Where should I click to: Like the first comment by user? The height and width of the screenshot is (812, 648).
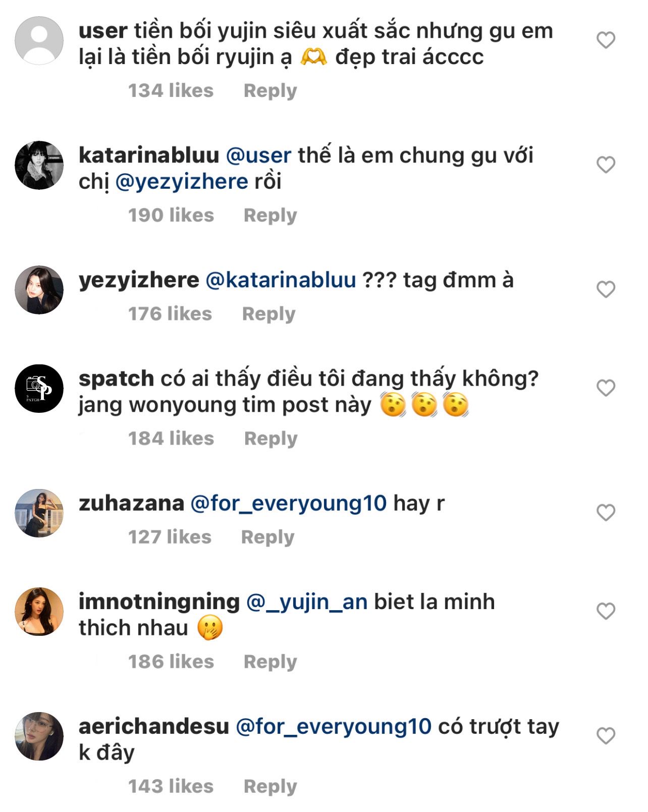click(x=606, y=40)
